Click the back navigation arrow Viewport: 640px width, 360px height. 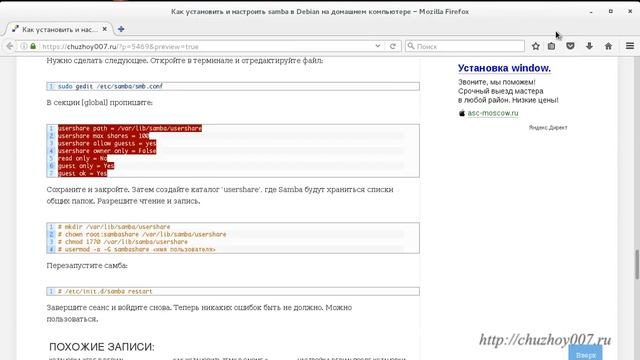[x=9, y=46]
